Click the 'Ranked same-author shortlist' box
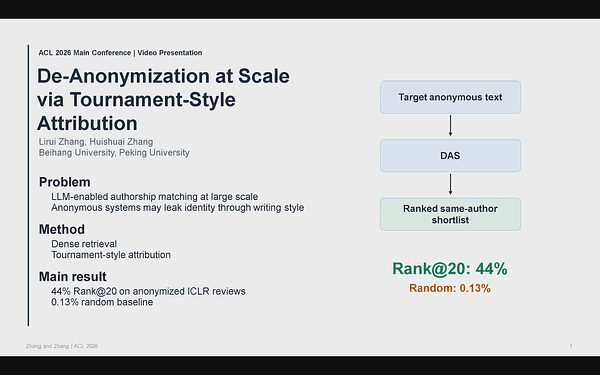The image size is (600, 375). pyautogui.click(x=450, y=214)
